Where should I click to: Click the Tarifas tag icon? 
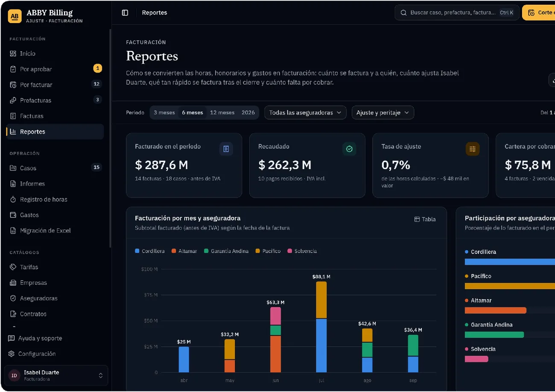(x=13, y=267)
